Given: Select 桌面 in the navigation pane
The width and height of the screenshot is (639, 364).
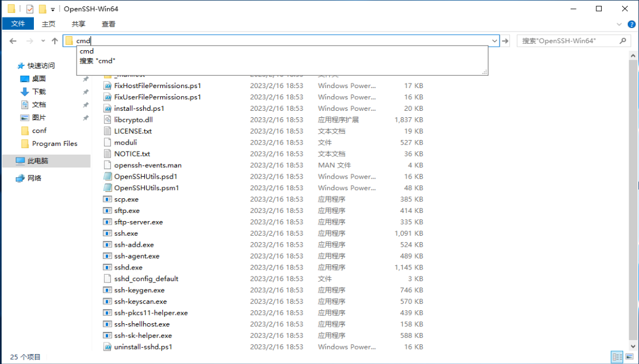Looking at the screenshot, I should click(39, 79).
